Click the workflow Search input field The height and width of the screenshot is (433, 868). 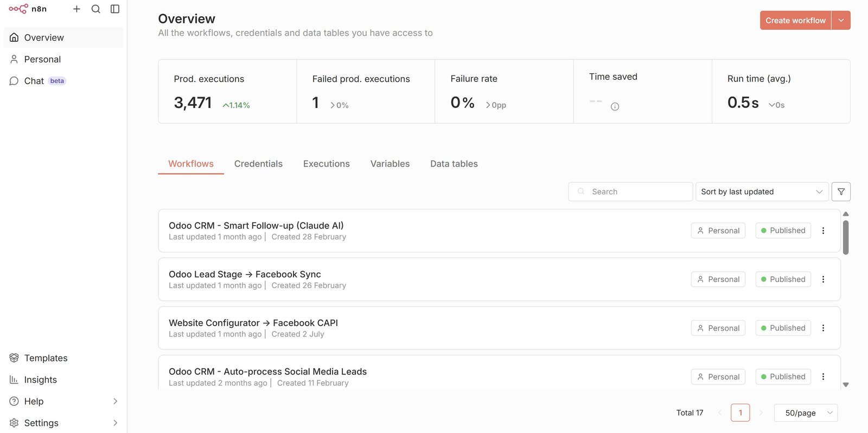pyautogui.click(x=630, y=192)
